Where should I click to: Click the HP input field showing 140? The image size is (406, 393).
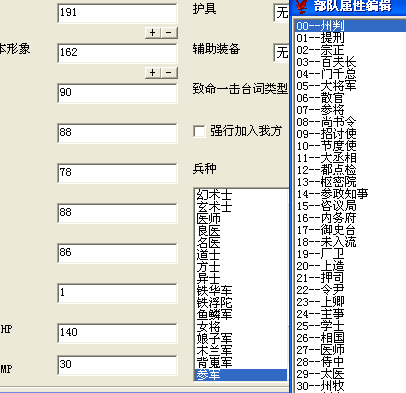(117, 333)
